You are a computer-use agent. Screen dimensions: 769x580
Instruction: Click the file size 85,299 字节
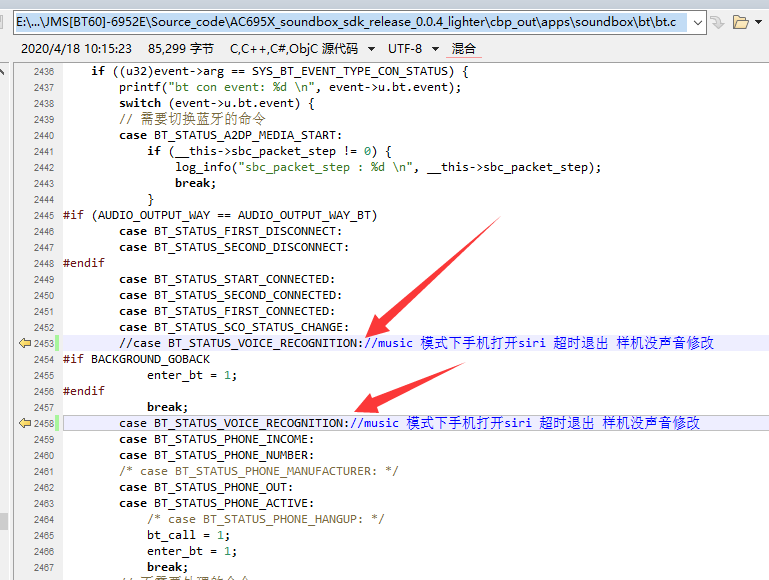pos(180,49)
